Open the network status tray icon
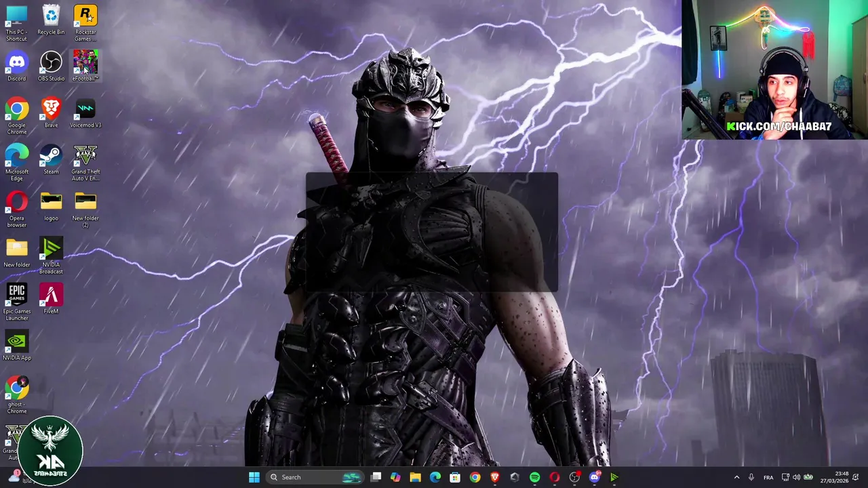 [x=785, y=477]
